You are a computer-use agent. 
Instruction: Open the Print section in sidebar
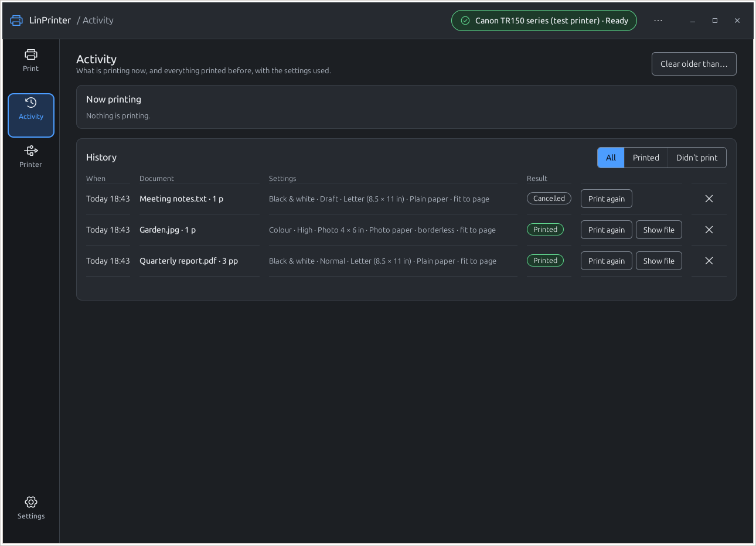(x=31, y=61)
